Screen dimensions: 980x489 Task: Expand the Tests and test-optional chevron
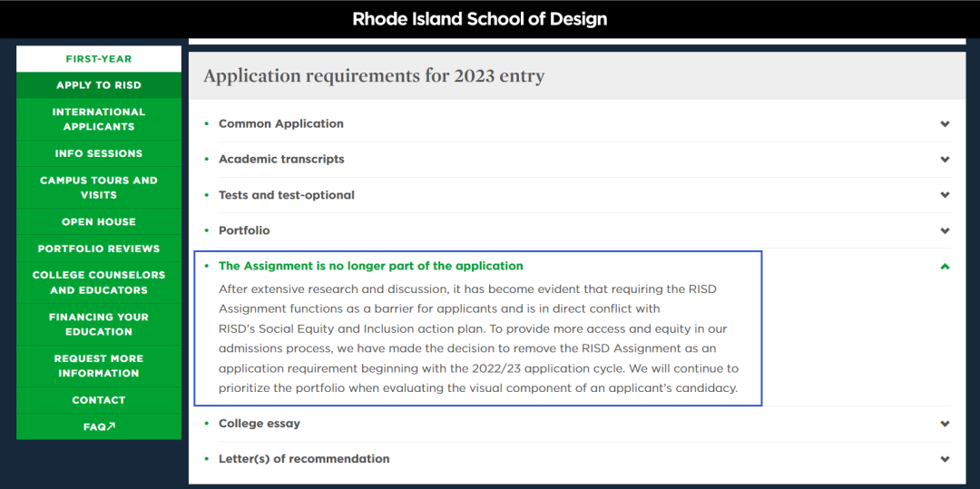[945, 195]
